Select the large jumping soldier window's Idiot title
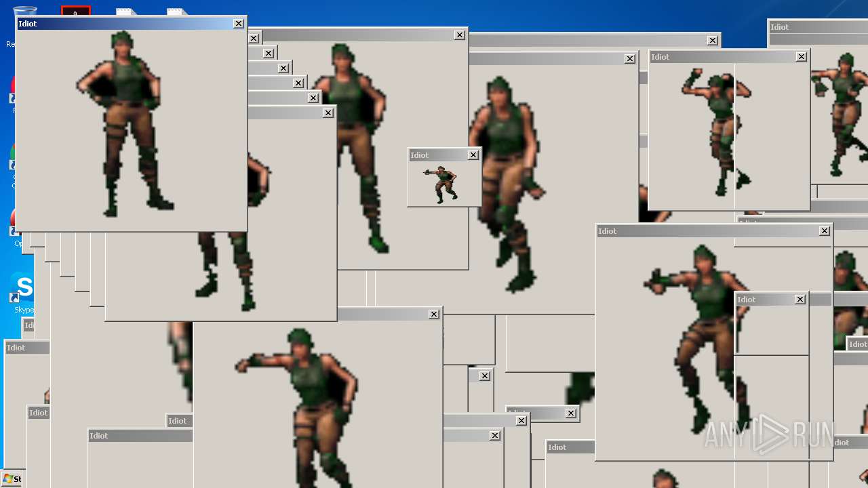This screenshot has width=868, height=488. tap(607, 231)
